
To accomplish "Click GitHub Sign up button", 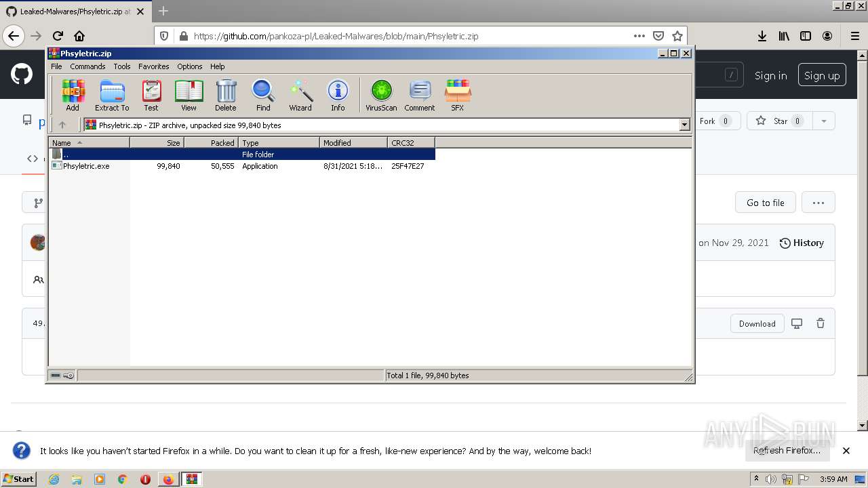I will (x=822, y=75).
